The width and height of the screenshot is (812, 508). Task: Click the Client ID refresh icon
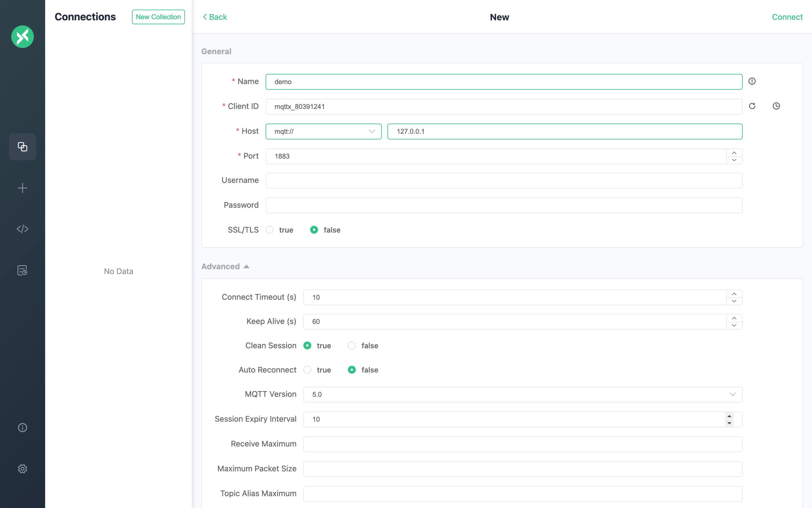pos(752,106)
